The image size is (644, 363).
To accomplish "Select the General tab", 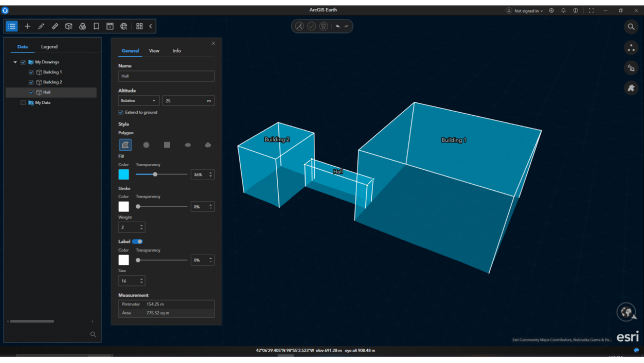I will [130, 51].
